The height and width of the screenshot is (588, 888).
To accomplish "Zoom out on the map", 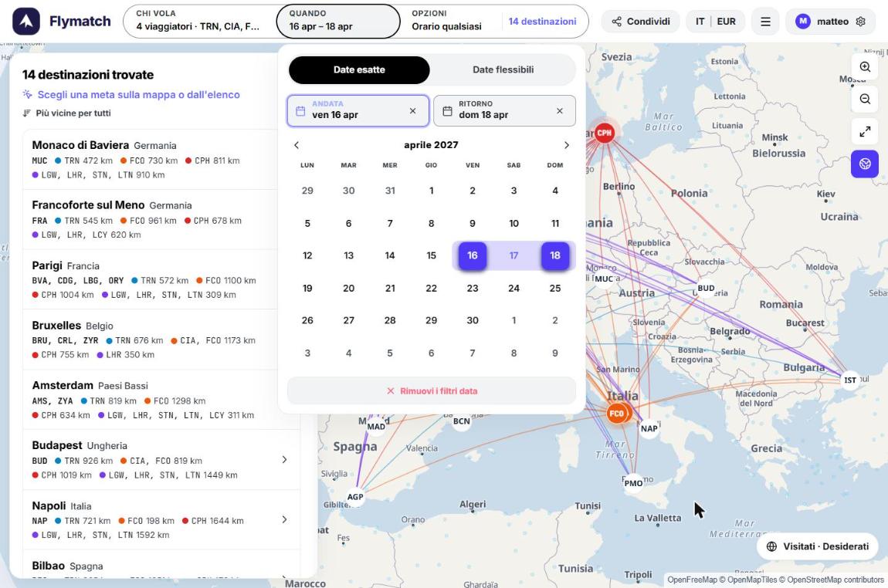I will coord(865,99).
